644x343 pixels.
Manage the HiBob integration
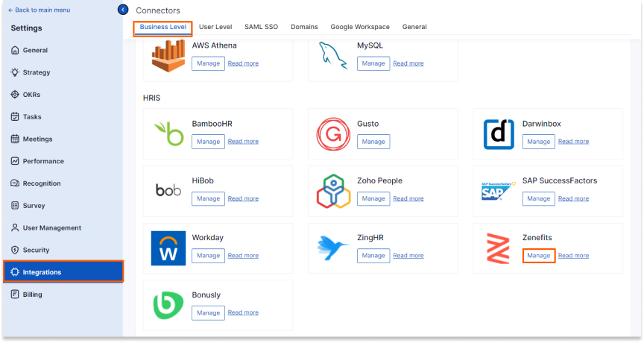click(x=208, y=198)
